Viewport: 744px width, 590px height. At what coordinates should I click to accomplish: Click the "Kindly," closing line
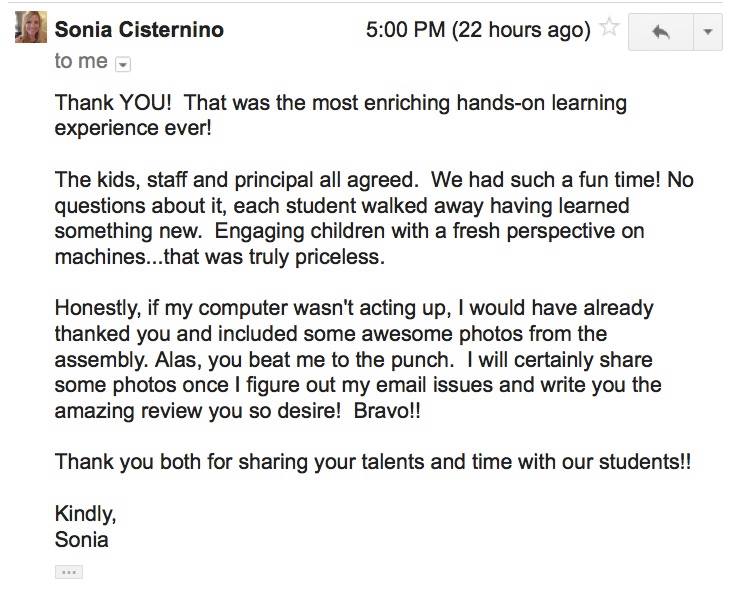86,515
